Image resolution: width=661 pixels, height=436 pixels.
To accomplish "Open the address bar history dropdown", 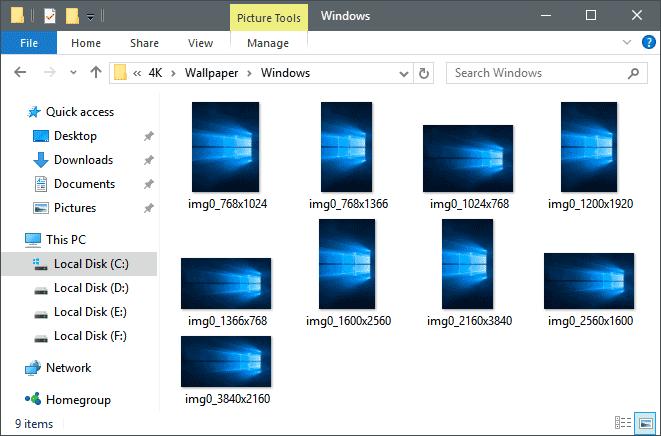I will 403,74.
